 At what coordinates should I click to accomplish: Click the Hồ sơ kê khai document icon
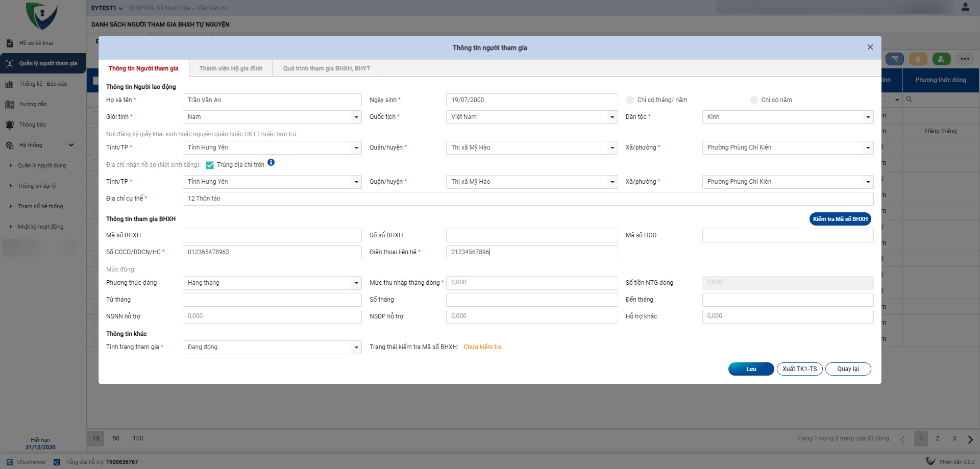pos(10,43)
